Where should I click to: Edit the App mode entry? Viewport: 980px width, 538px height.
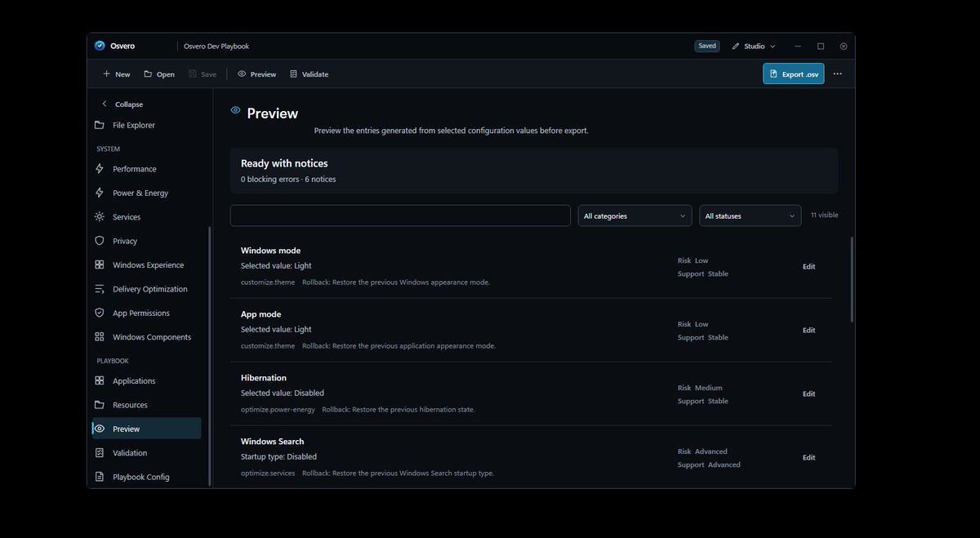coord(808,330)
